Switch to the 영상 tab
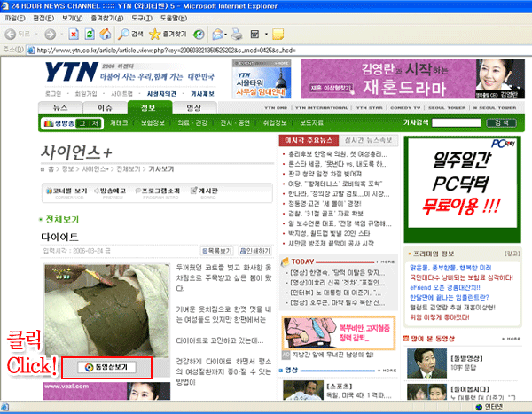 point(194,108)
